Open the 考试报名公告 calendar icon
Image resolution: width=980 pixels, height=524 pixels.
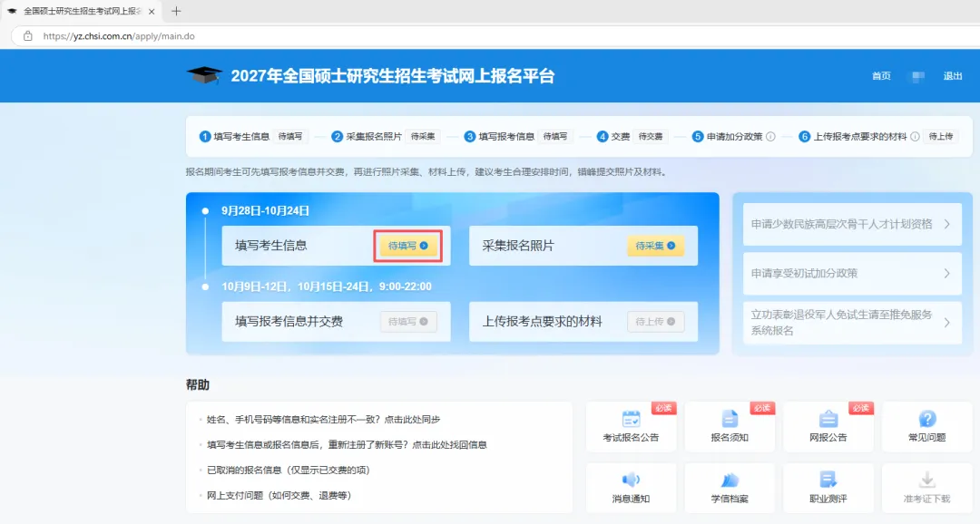(x=631, y=419)
